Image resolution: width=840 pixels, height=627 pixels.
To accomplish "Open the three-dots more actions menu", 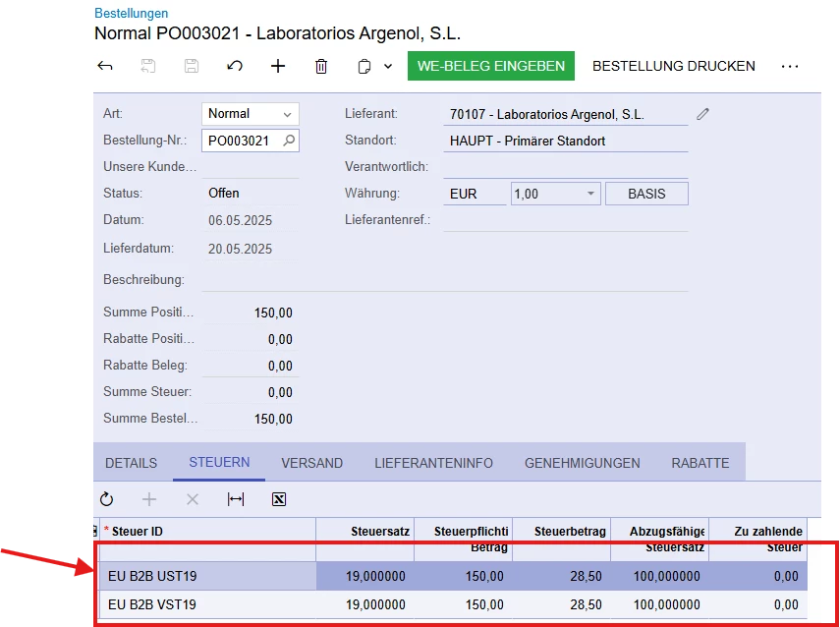I will click(x=790, y=67).
